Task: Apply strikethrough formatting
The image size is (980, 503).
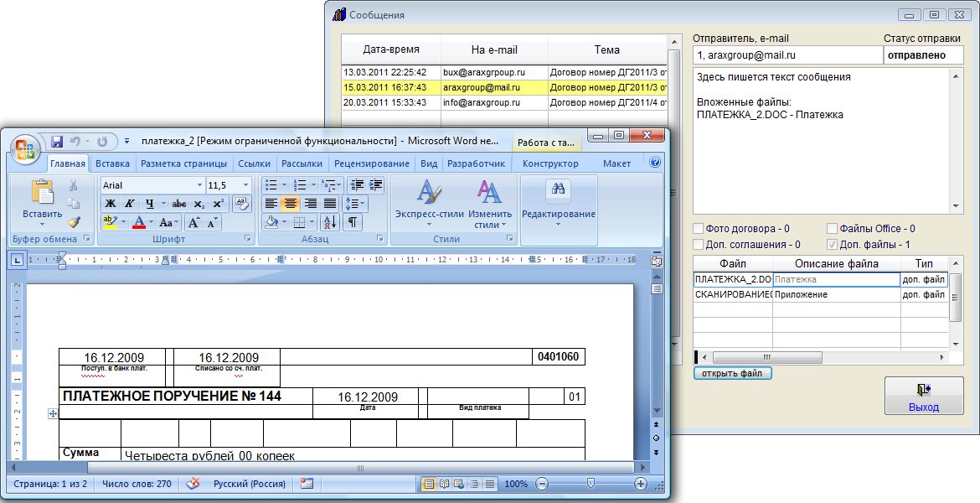Action: tap(178, 204)
